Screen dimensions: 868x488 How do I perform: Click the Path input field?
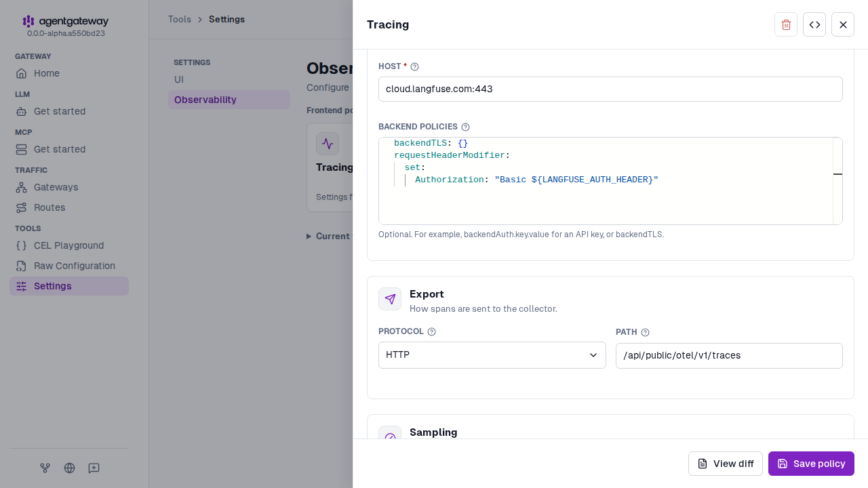(729, 356)
